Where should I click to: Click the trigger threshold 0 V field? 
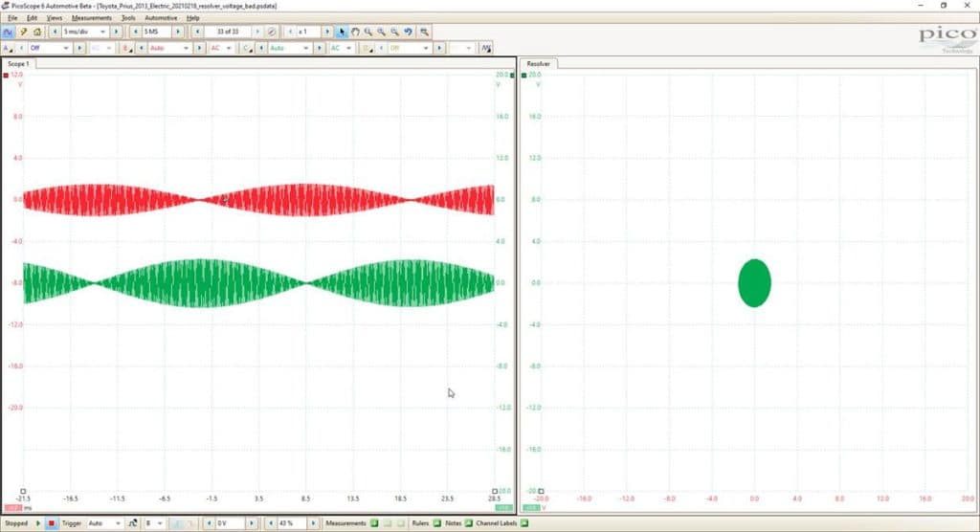pyautogui.click(x=230, y=523)
